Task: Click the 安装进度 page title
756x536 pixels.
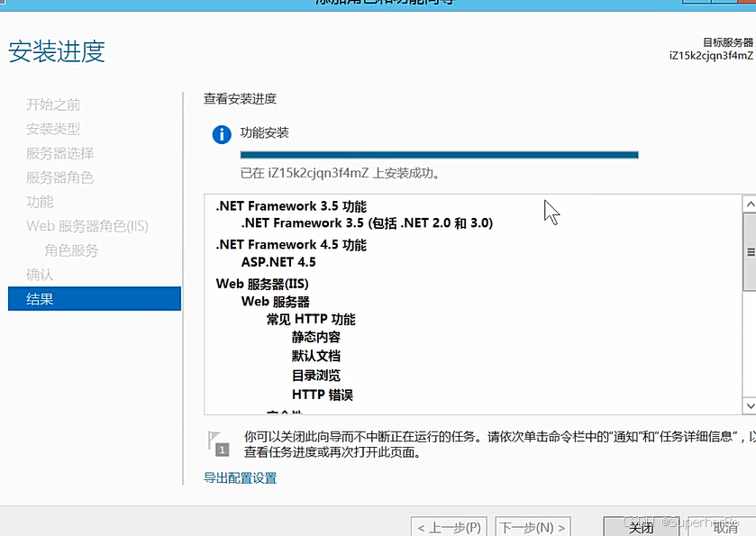Action: pos(57,51)
